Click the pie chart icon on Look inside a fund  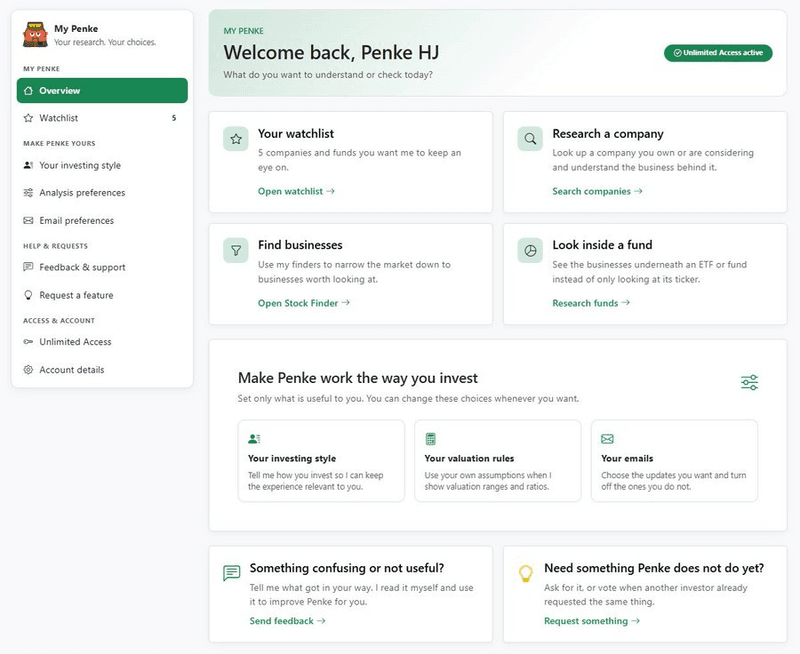tap(530, 250)
